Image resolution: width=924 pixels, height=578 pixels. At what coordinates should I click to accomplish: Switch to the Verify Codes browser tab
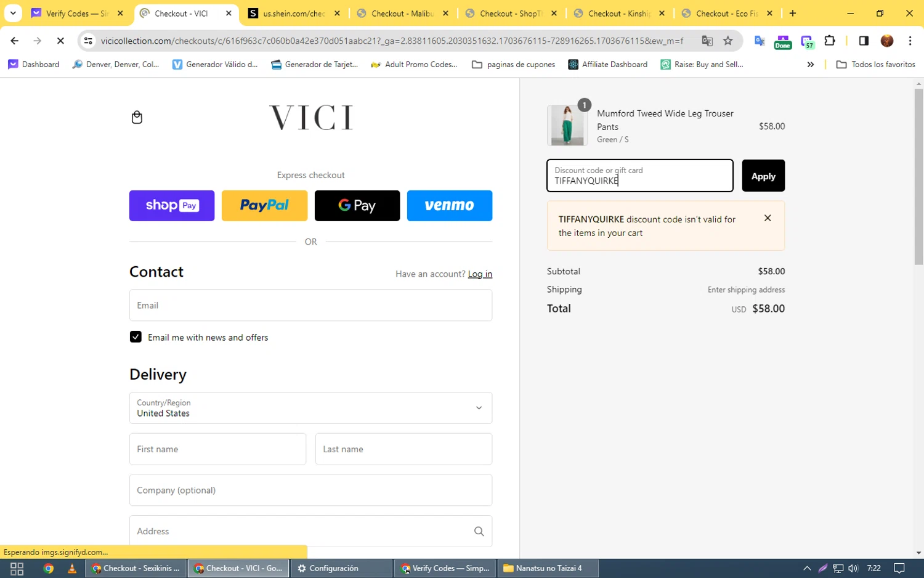(x=77, y=14)
